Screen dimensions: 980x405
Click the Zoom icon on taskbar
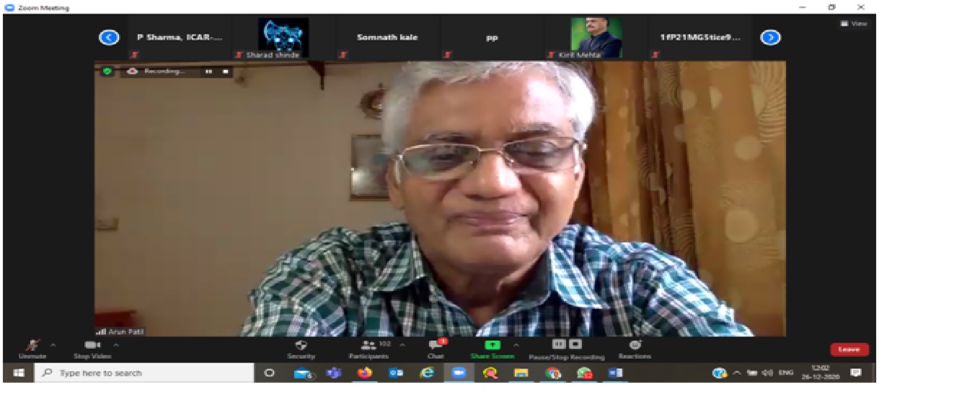click(x=459, y=373)
